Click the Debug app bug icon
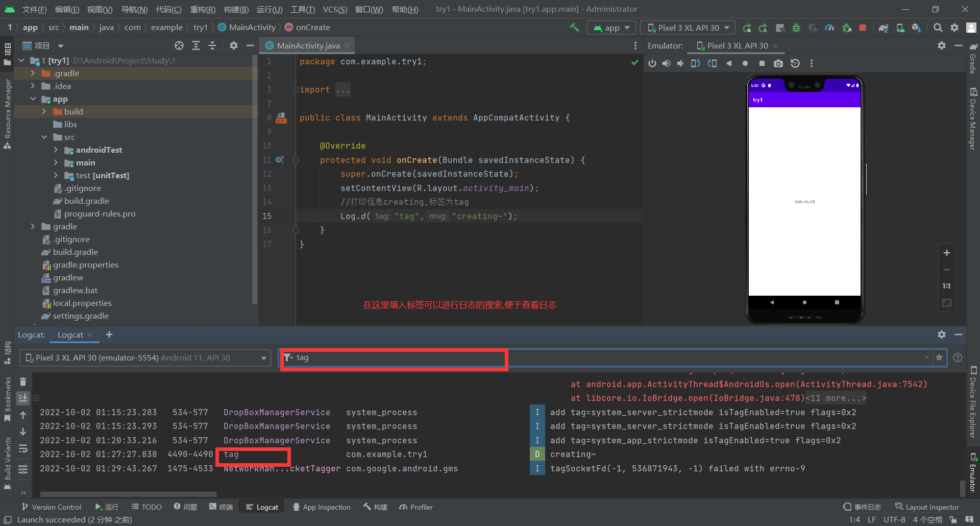The image size is (980, 526). coord(796,28)
